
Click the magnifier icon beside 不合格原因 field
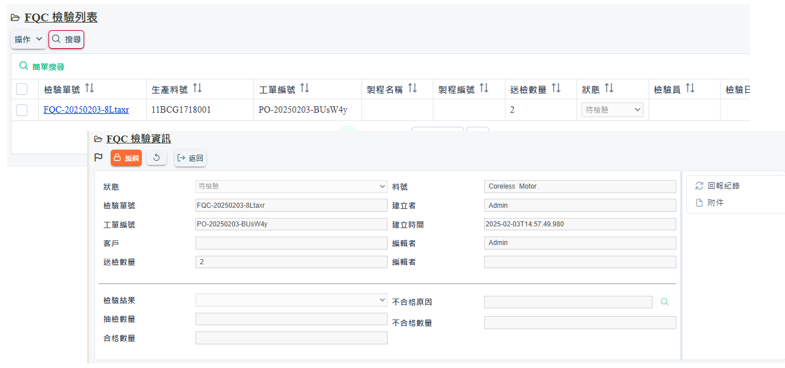click(x=664, y=302)
